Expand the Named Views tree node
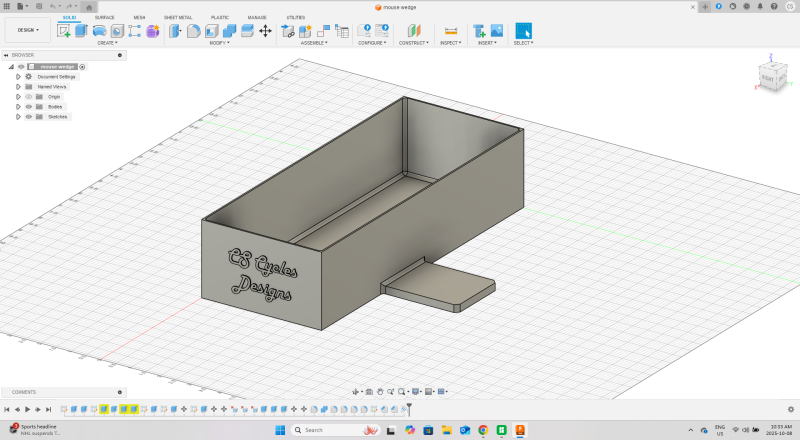 (18, 86)
